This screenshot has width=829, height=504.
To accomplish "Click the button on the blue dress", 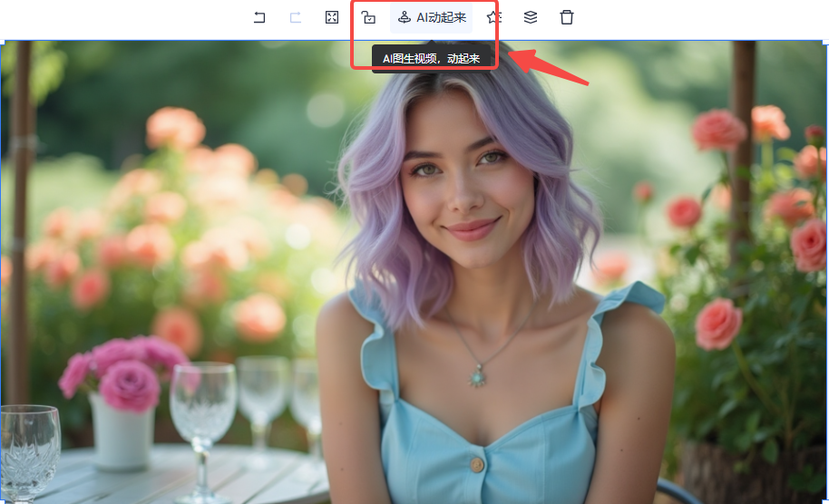I will point(476,464).
